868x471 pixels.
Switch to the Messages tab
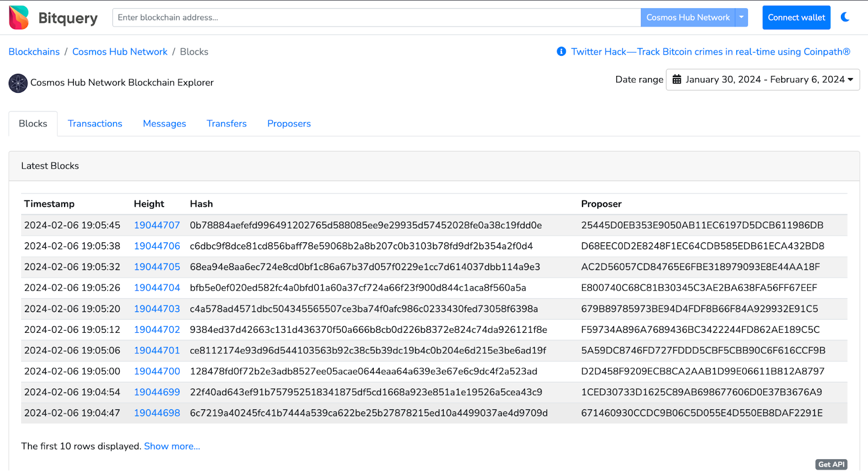point(164,124)
